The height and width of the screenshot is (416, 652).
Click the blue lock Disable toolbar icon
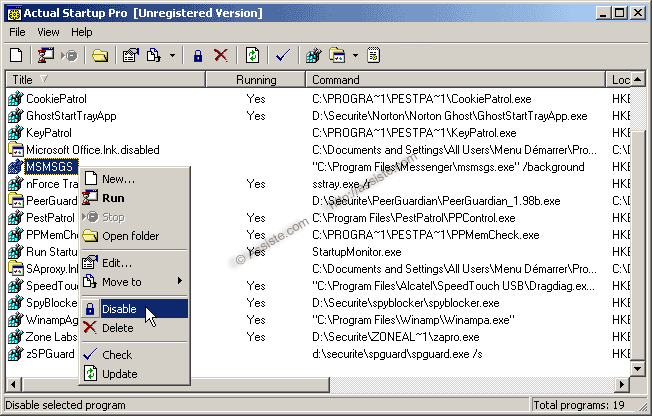click(198, 55)
